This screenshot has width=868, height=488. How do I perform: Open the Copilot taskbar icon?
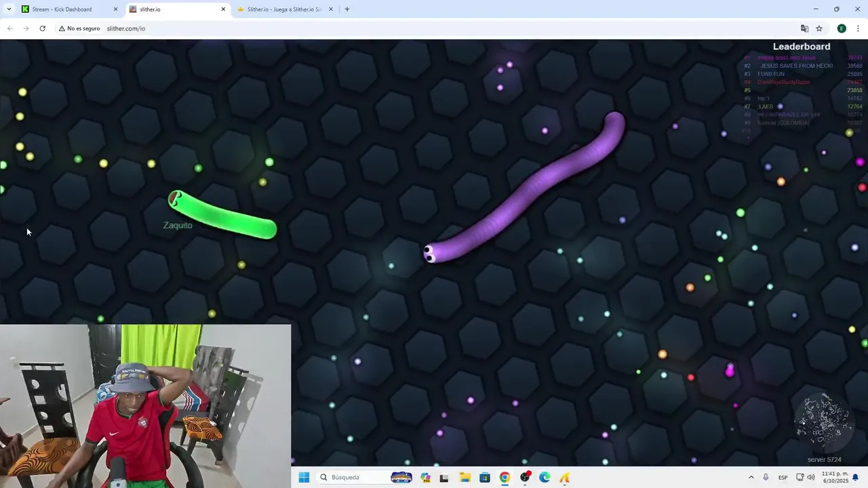(x=425, y=477)
